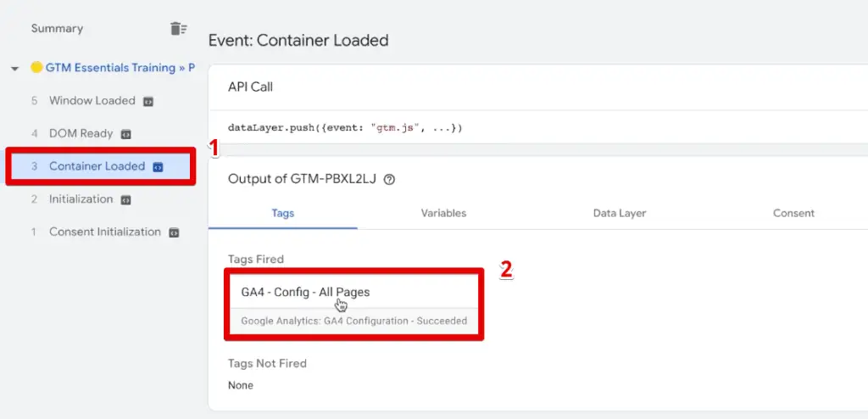This screenshot has height=419, width=868.
Task: Select the Container Loaded event
Action: (x=97, y=166)
